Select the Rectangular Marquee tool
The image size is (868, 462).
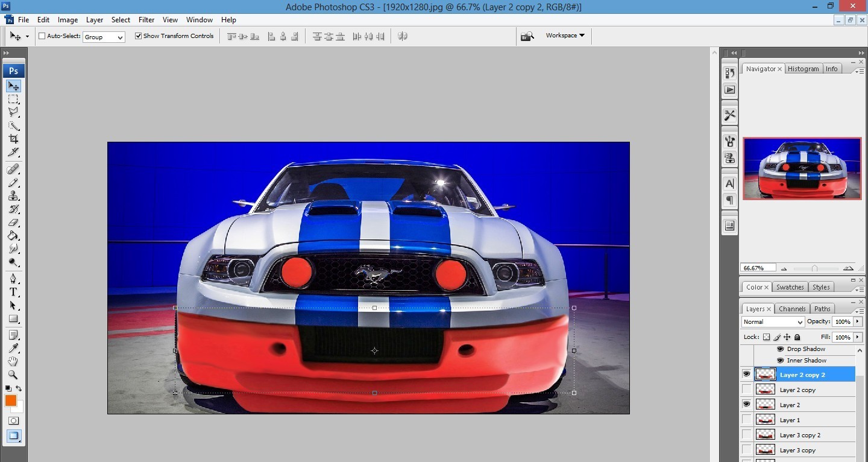pos(13,99)
